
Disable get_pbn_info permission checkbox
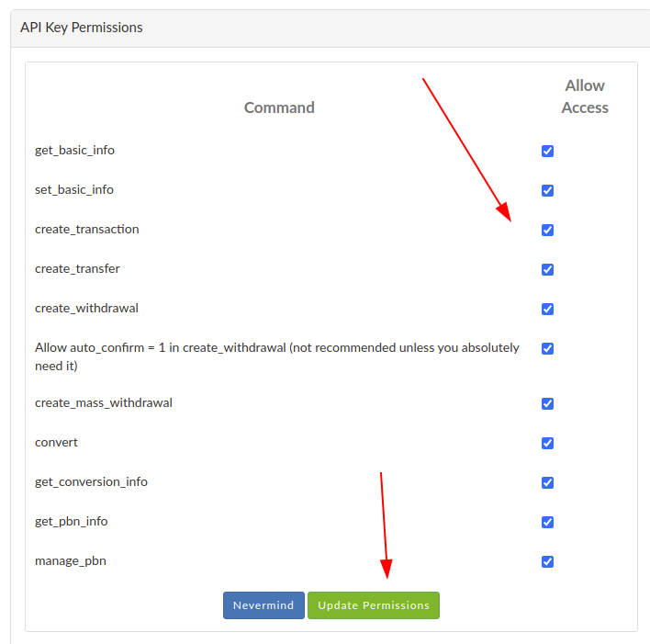click(547, 522)
